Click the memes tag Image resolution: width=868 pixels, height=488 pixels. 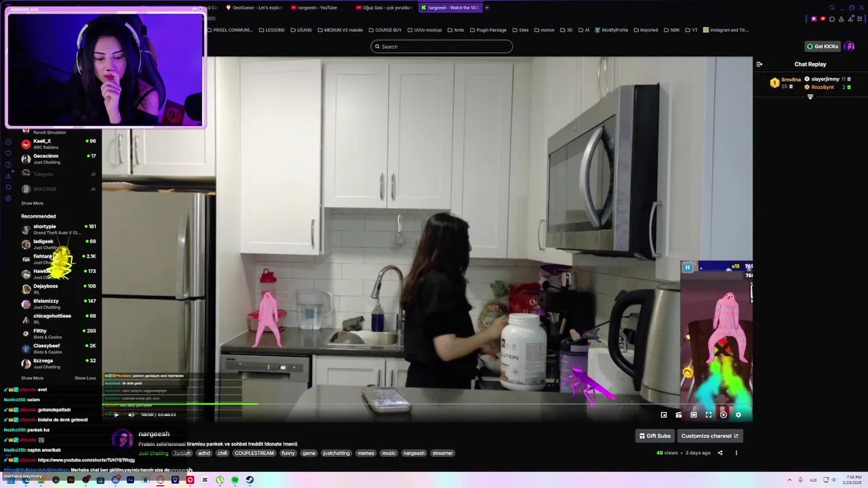click(366, 453)
